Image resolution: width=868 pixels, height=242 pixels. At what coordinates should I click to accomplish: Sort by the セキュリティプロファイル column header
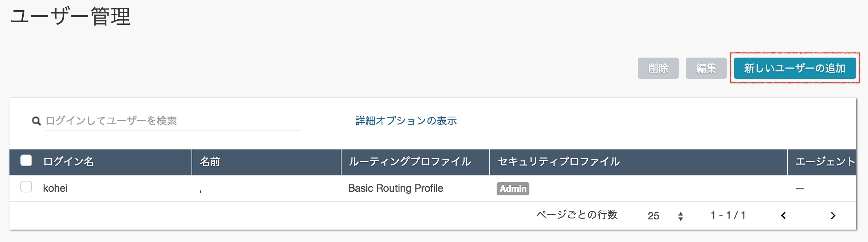click(559, 161)
